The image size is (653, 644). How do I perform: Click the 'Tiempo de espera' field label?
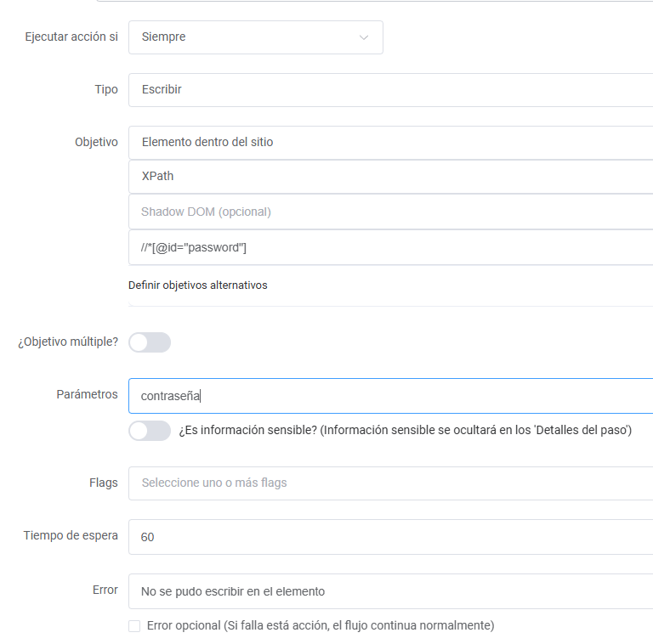click(x=71, y=535)
